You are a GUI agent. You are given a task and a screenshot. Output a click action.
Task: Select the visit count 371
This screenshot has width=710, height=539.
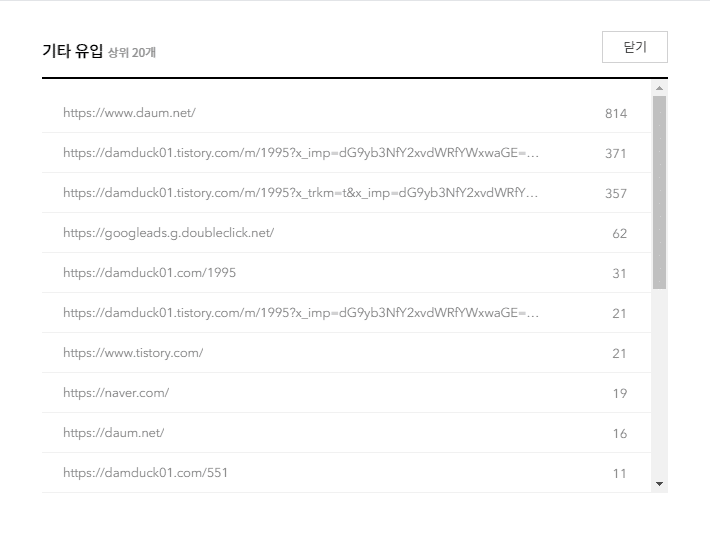616,154
